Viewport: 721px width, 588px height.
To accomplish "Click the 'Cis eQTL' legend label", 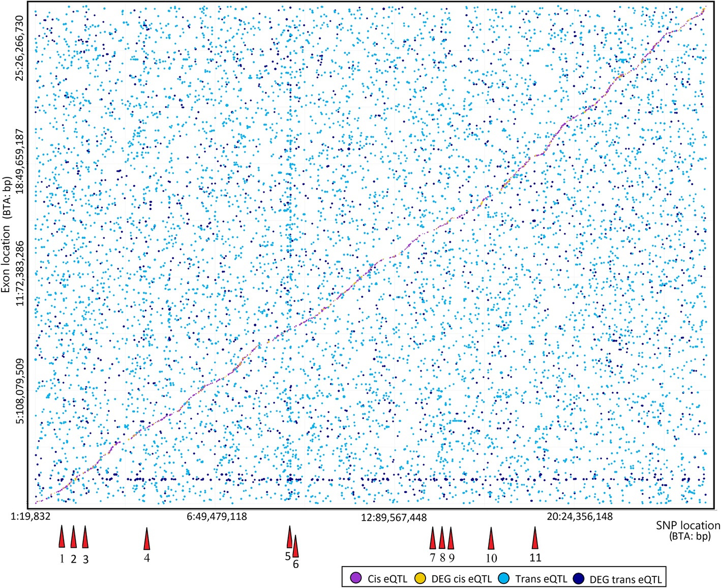I will pyautogui.click(x=387, y=578).
